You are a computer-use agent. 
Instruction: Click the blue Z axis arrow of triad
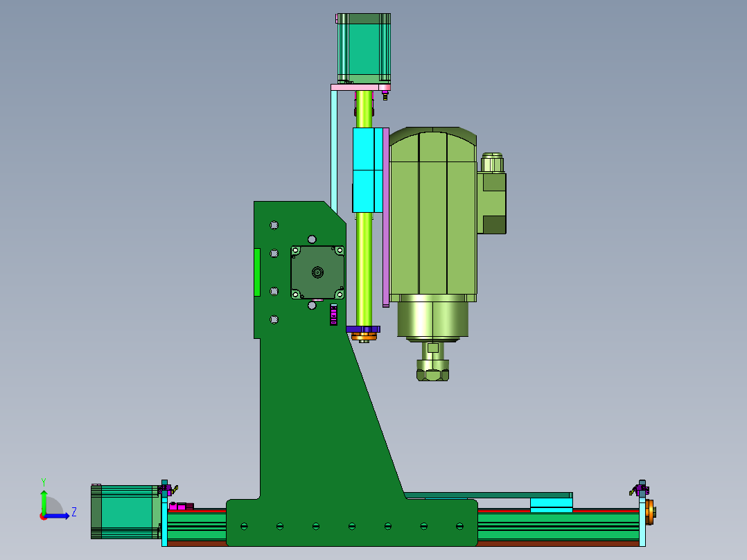(x=57, y=516)
